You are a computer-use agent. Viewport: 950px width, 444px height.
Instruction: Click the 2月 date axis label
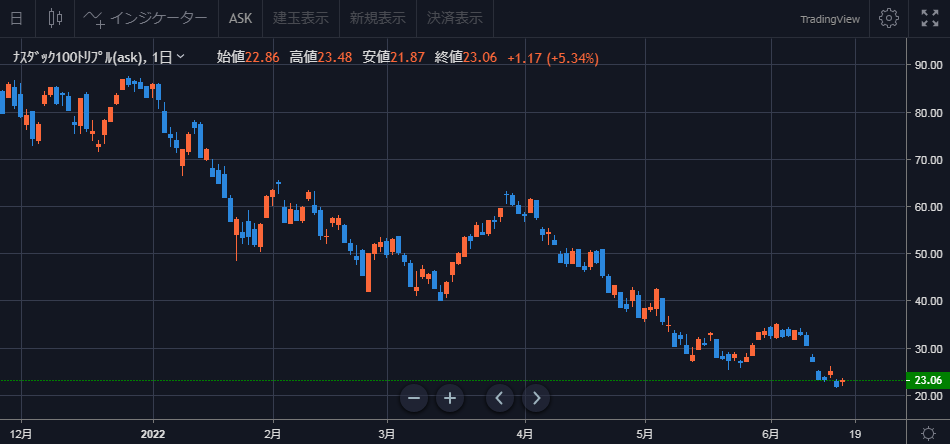click(273, 434)
